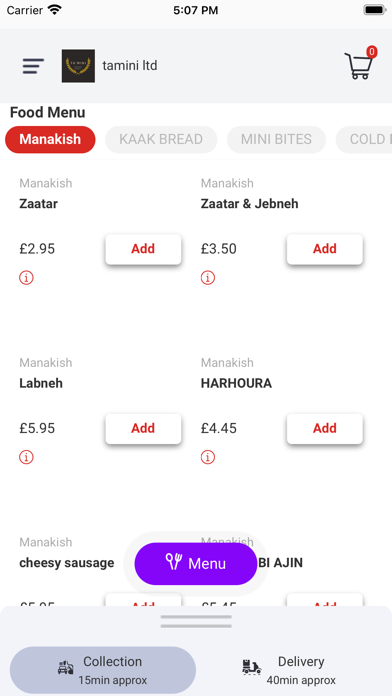
Task: Add Labneh to the cart
Action: click(143, 428)
